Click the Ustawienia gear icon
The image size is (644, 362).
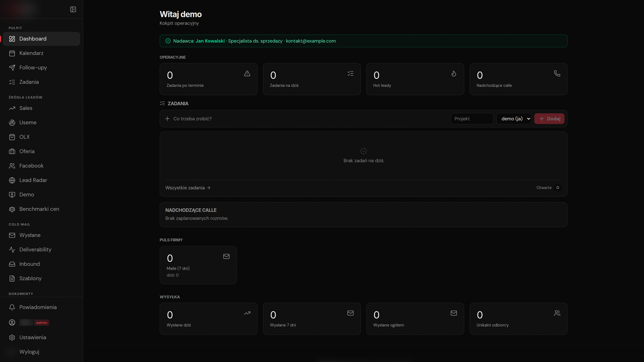12,338
